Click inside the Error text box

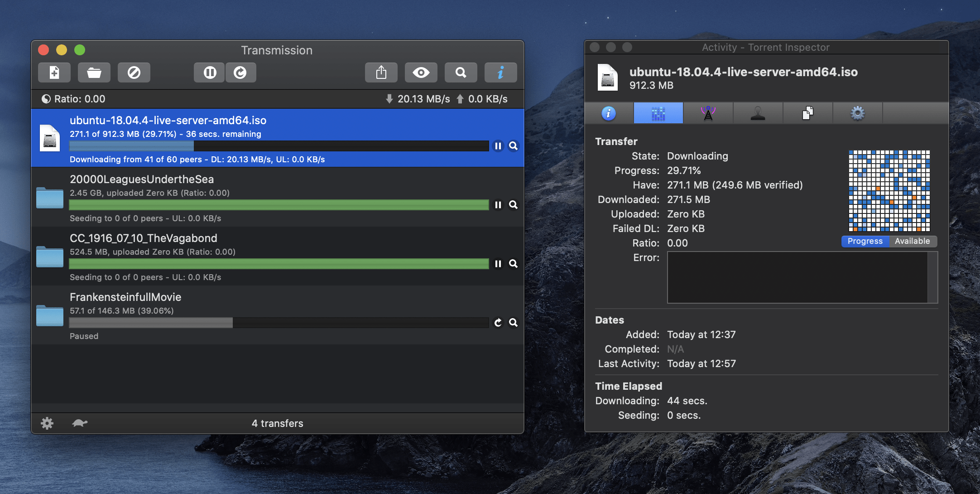point(802,276)
